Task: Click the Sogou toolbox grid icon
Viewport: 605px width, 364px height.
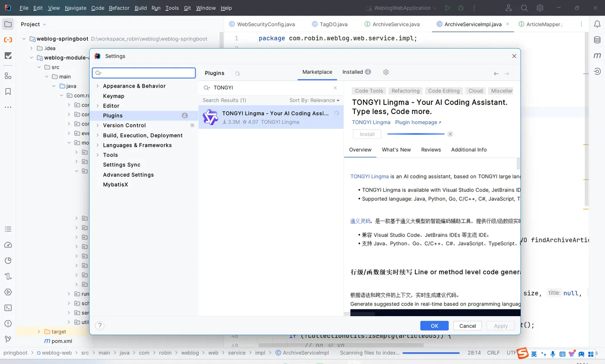Action: (x=591, y=354)
